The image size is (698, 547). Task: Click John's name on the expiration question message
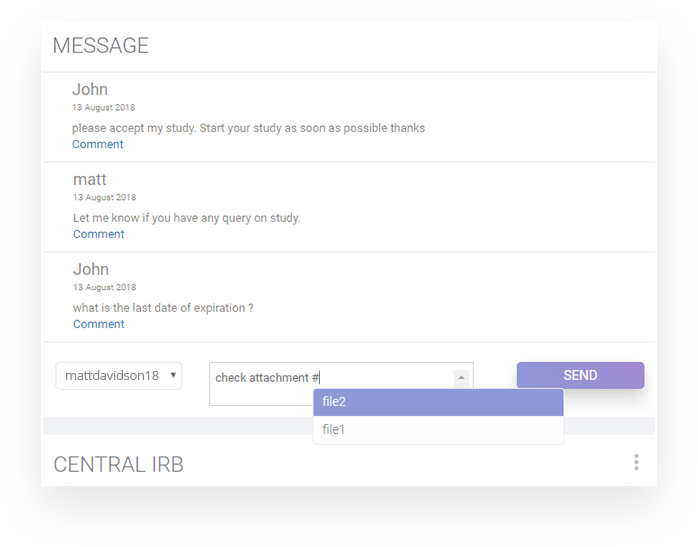(91, 270)
